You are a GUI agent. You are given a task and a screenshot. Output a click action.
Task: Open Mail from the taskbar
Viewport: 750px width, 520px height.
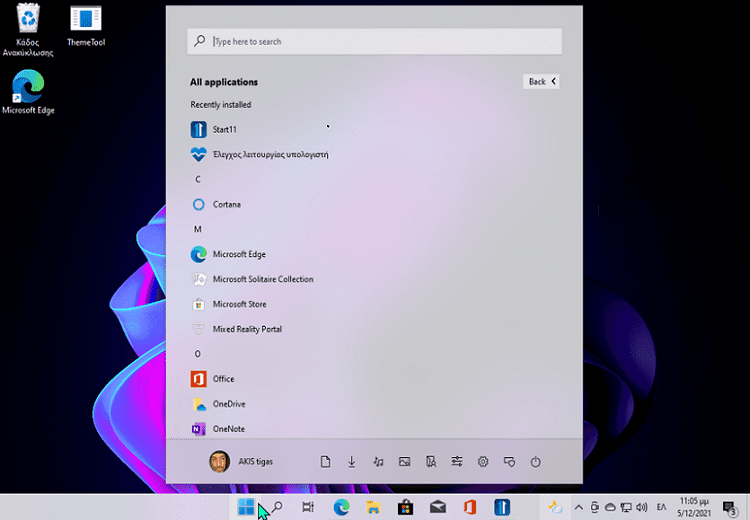click(438, 507)
